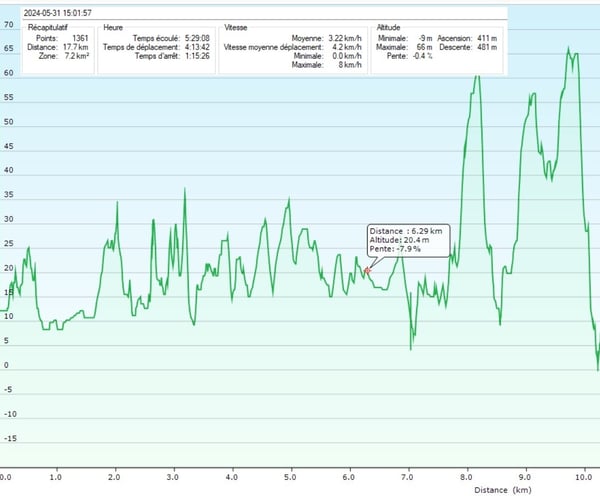600x496 pixels.
Task: Click the 5.0 km tick label on x-axis
Action: [x=290, y=477]
